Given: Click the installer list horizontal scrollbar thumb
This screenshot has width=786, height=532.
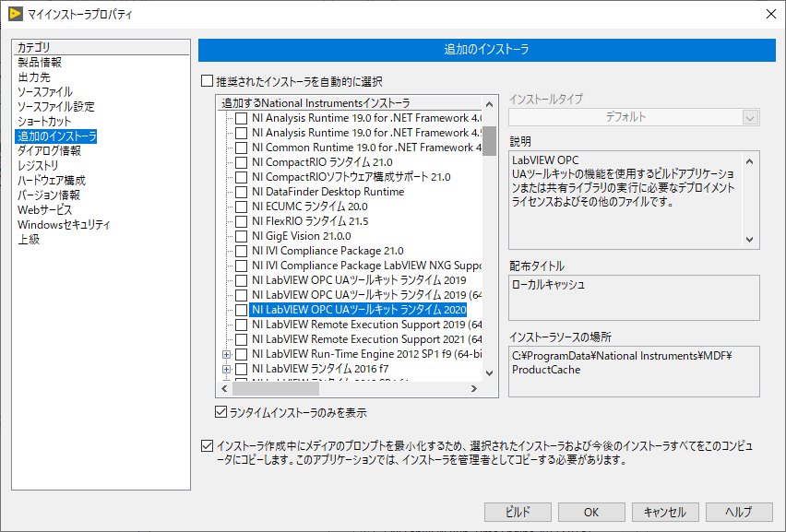Looking at the screenshot, I should point(276,388).
